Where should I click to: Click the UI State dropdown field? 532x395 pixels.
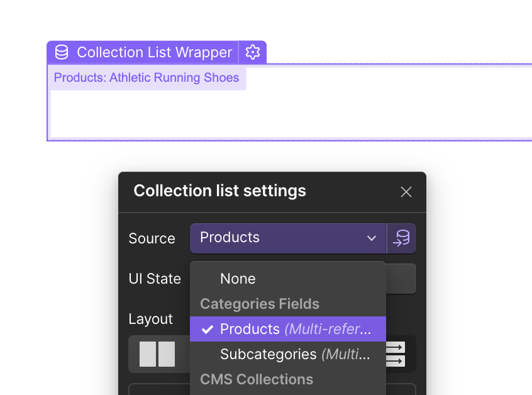[x=401, y=279]
